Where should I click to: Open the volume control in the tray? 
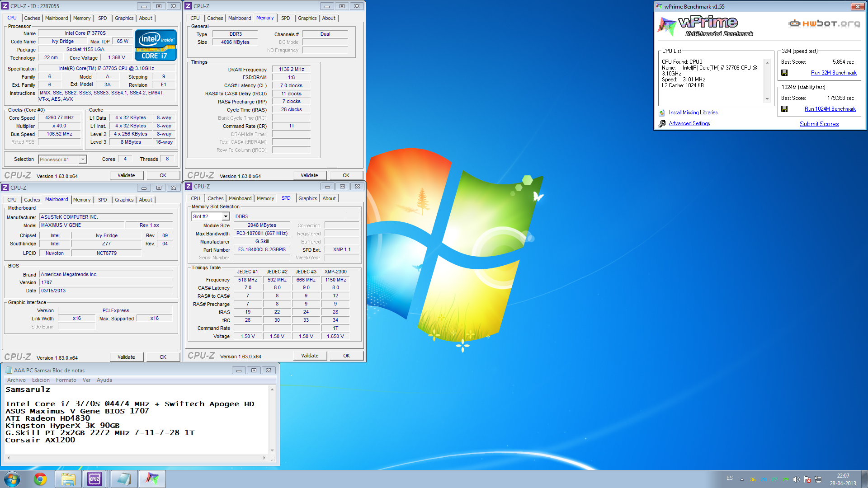click(x=796, y=479)
